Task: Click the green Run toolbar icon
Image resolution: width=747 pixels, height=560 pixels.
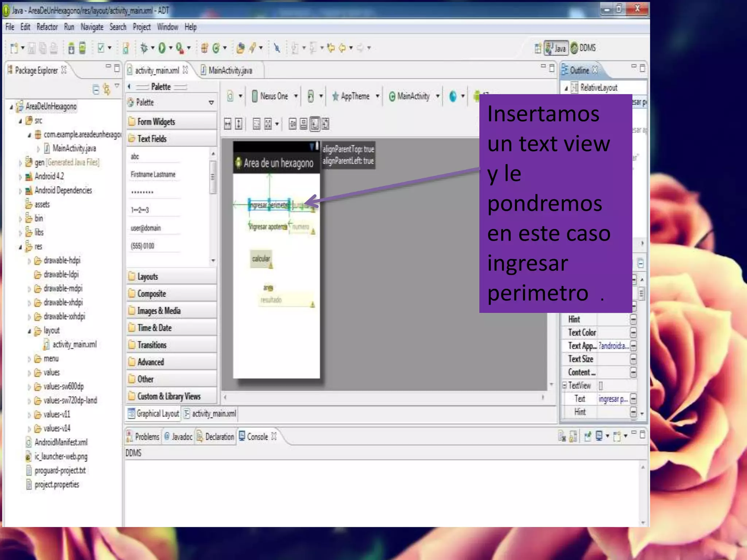Action: (162, 48)
